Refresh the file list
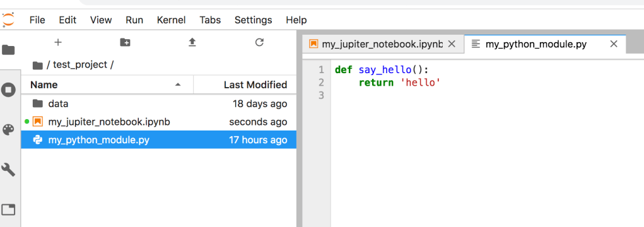 tap(259, 42)
